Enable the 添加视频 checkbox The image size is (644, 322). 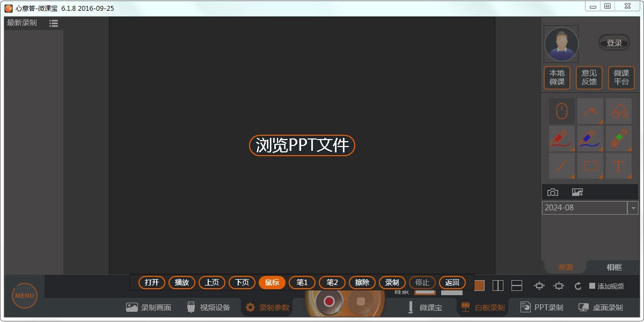coord(592,286)
